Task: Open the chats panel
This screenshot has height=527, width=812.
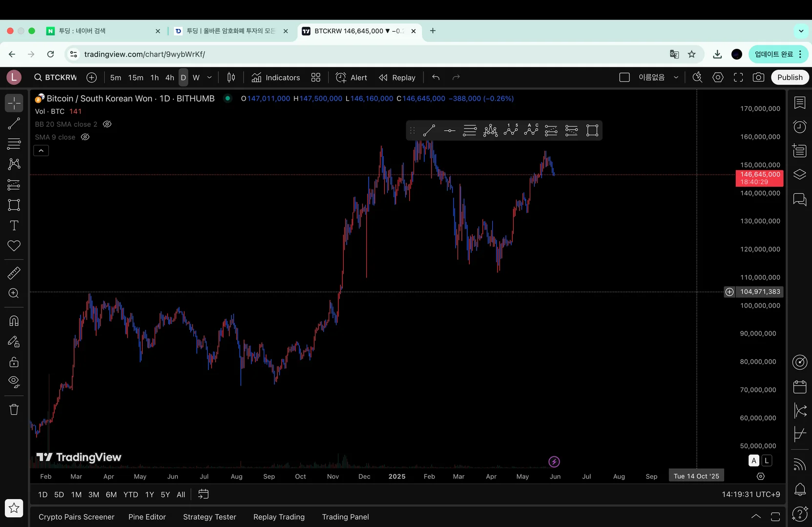Action: [x=800, y=199]
